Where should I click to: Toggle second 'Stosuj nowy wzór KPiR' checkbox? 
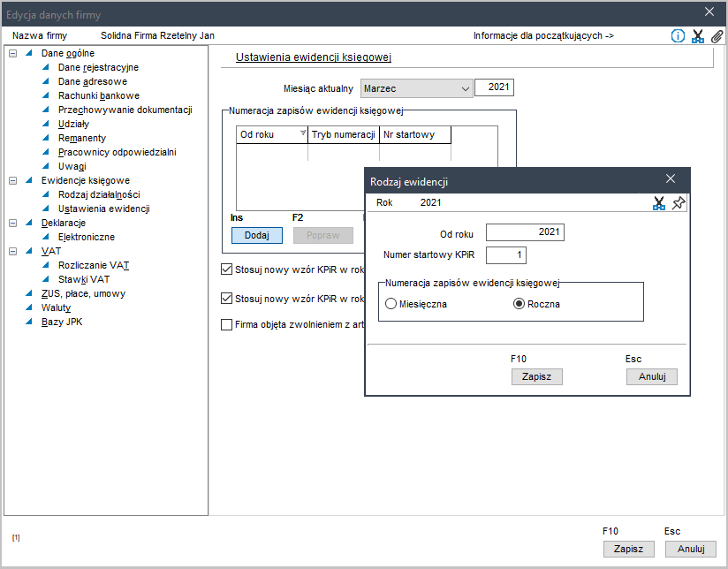pos(226,299)
